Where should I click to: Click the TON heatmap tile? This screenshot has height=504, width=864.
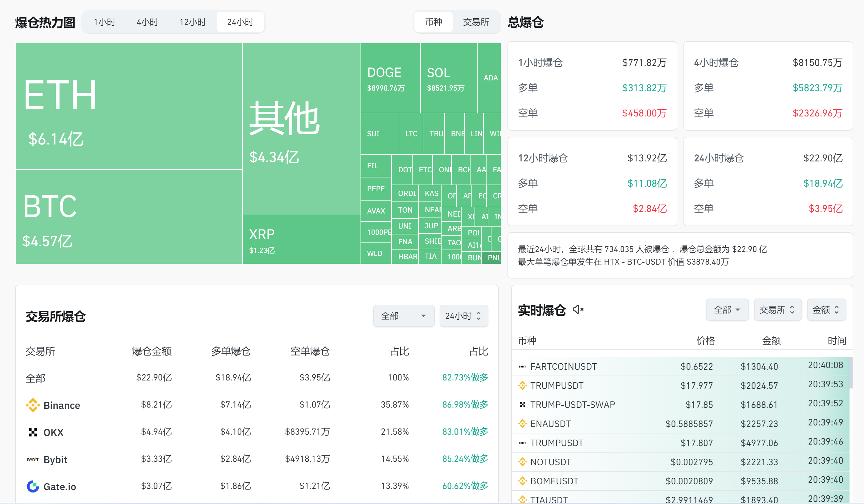point(405,210)
